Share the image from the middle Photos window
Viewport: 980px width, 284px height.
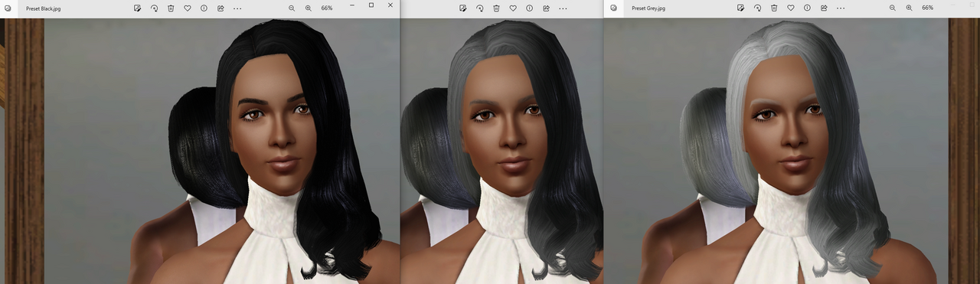[x=547, y=8]
